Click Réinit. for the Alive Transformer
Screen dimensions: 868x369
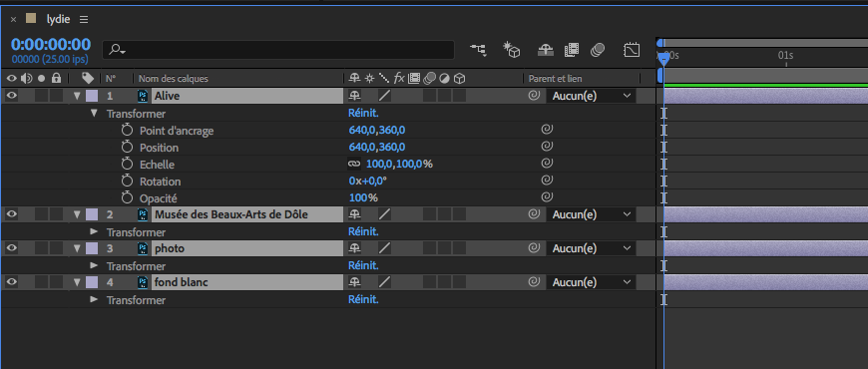click(x=363, y=113)
